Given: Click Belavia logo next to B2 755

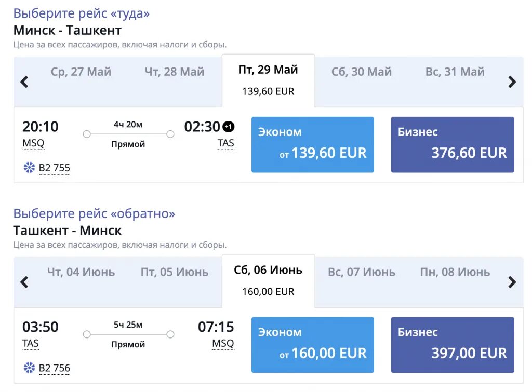Looking at the screenshot, I should (29, 167).
